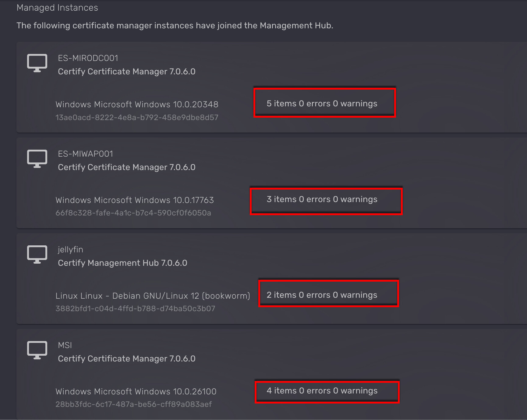The width and height of the screenshot is (527, 420).
Task: Click the Debian GNU/Linux 12 (bookworm) text
Action: tap(153, 296)
